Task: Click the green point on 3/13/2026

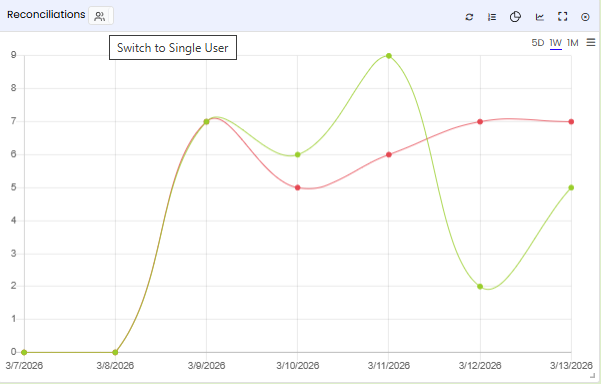Action: tap(571, 188)
